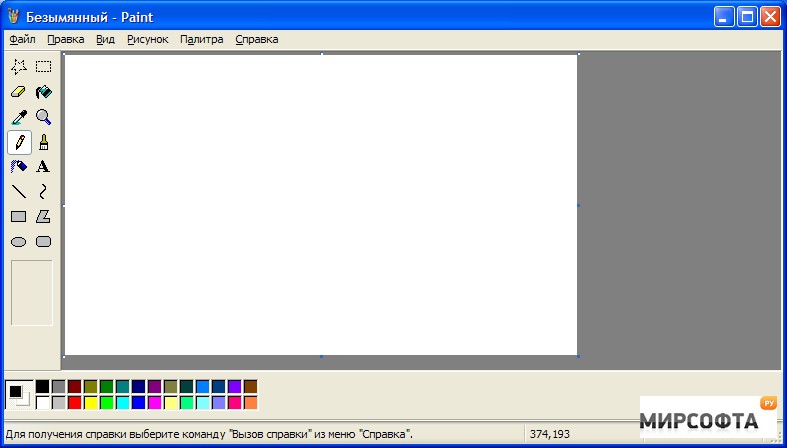Choose the pure blue swatch
787x448 pixels.
click(139, 403)
